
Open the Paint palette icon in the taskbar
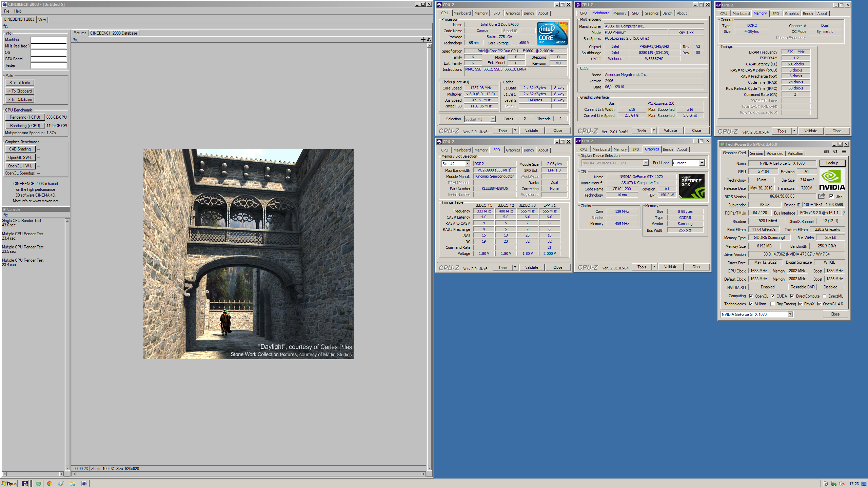pyautogui.click(x=61, y=484)
